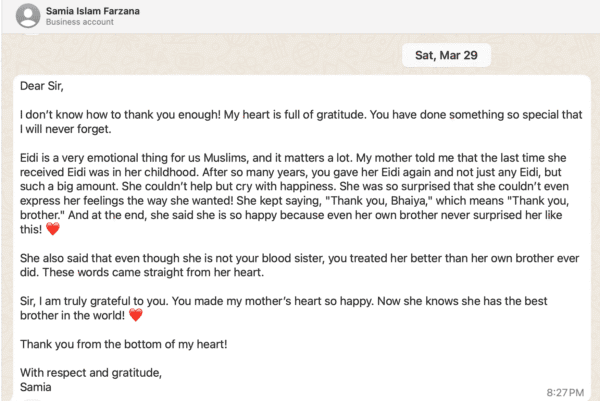This screenshot has width=600, height=401.
Task: Open Samia Islam Farzana's profile avatar
Action: 28,16
